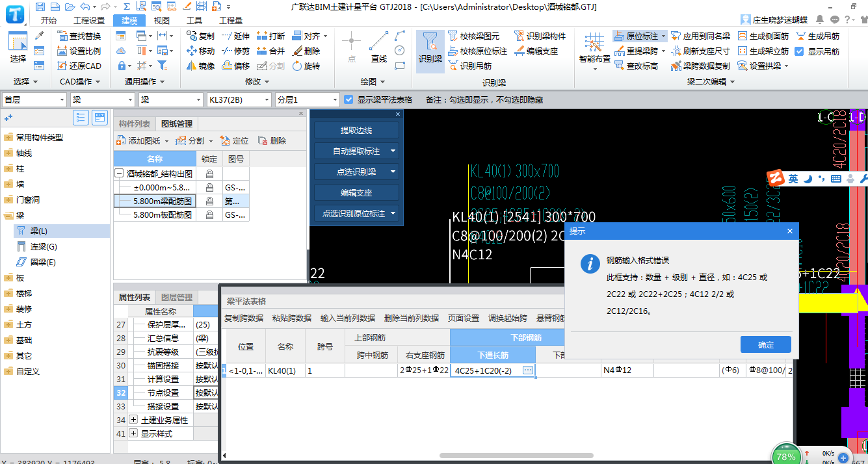This screenshot has width=868, height=464.
Task: Click the 提取边线 button
Action: click(x=356, y=130)
